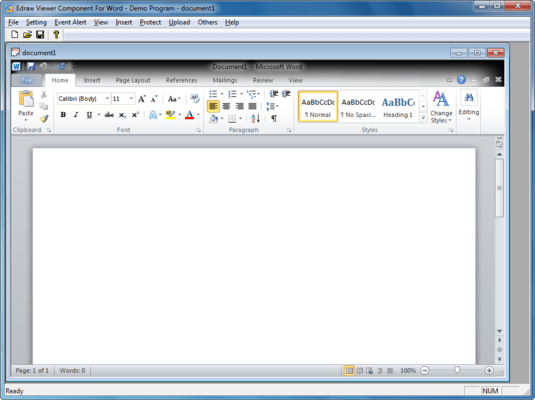Switch to Full Screen Reading view
Image resolution: width=535 pixels, height=400 pixels.
pos(360,370)
